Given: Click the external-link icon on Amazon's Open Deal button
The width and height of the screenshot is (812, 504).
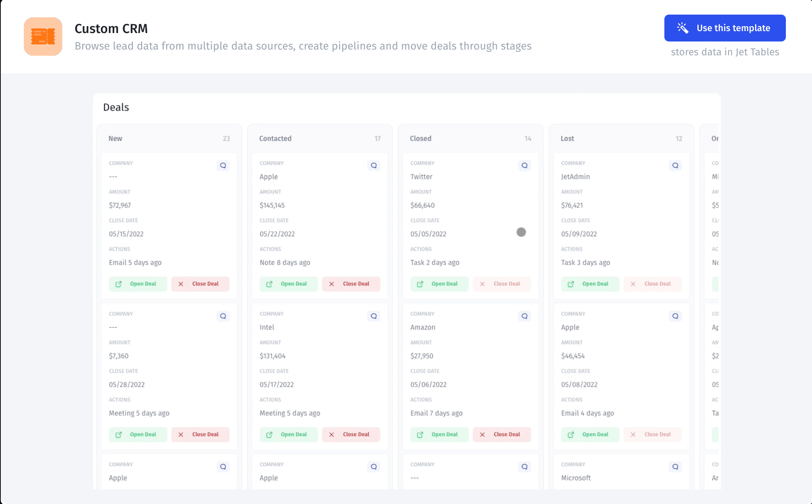Looking at the screenshot, I should tap(419, 434).
